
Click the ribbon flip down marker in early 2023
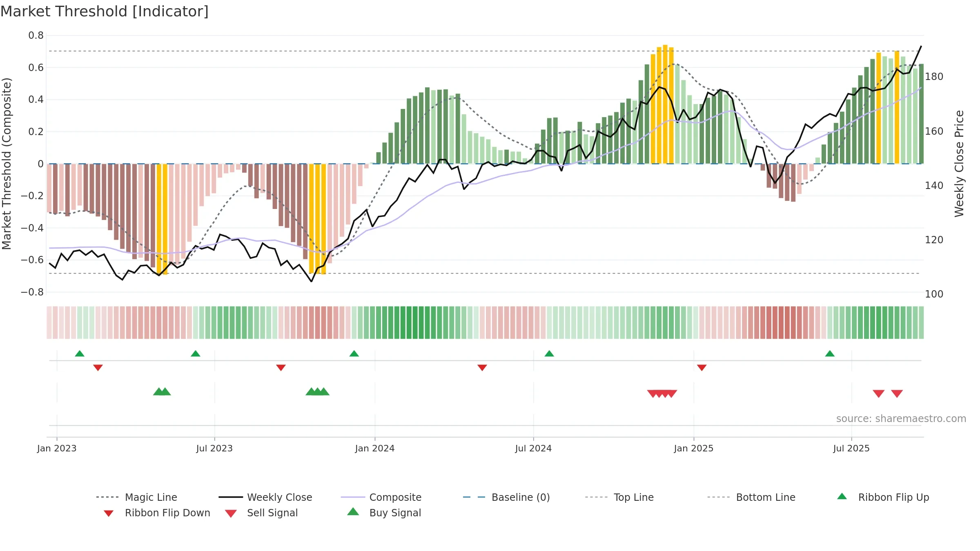tap(98, 368)
